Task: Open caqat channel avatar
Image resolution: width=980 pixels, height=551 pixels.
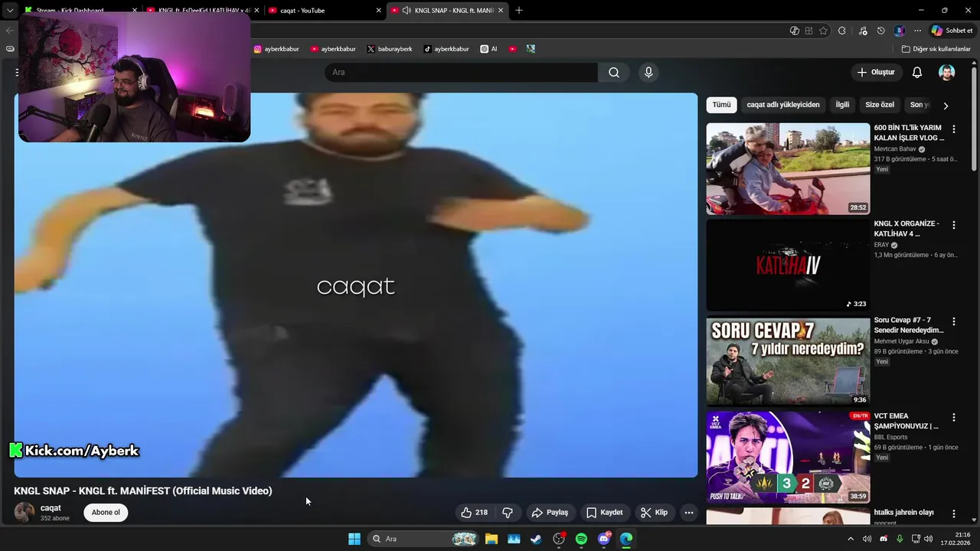Action: (24, 513)
